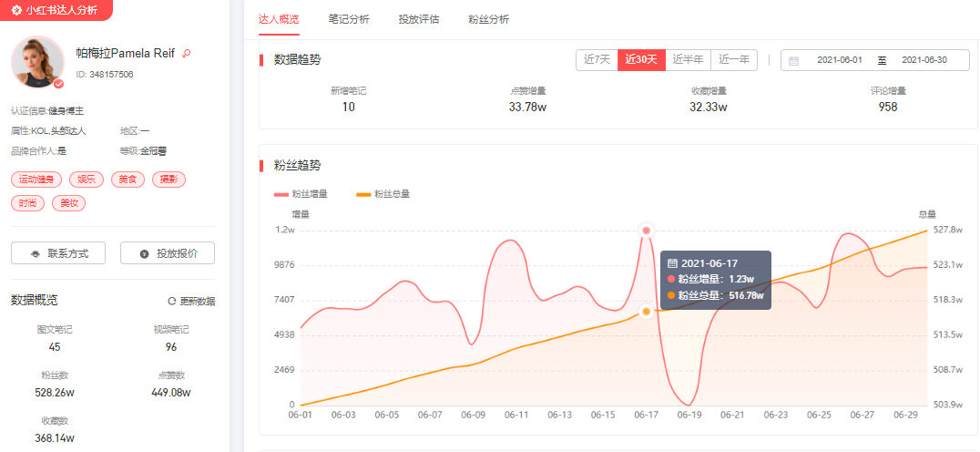Image resolution: width=980 pixels, height=452 pixels.
Task: Click the calendar icon in the date range
Action: coord(794,61)
